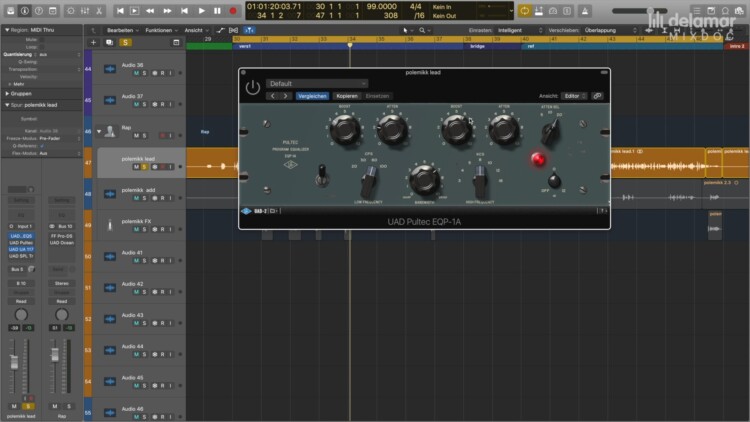Toggle the global Solo S button
This screenshot has width=750, height=422.
125,43
